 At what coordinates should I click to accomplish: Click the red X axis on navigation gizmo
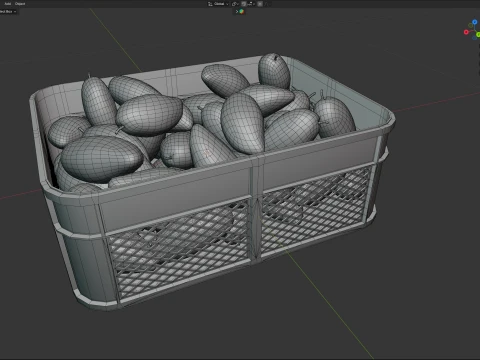[466, 32]
